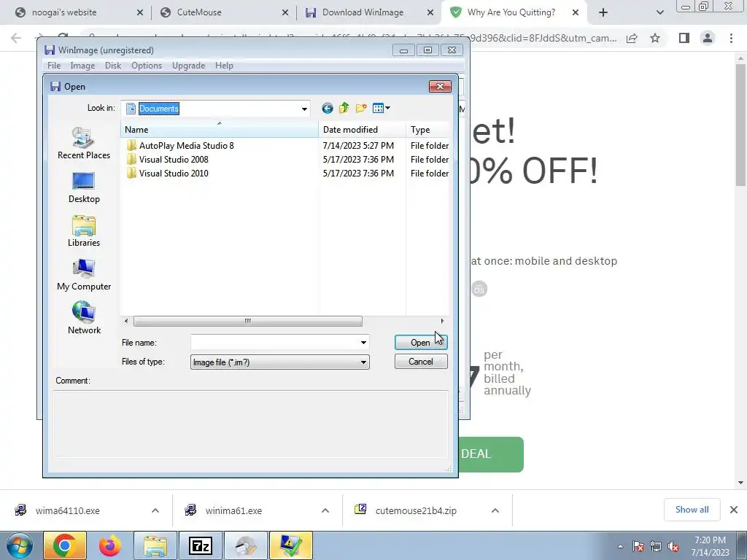Open downloaded winima61.exe file
The width and height of the screenshot is (747, 560).
click(233, 510)
